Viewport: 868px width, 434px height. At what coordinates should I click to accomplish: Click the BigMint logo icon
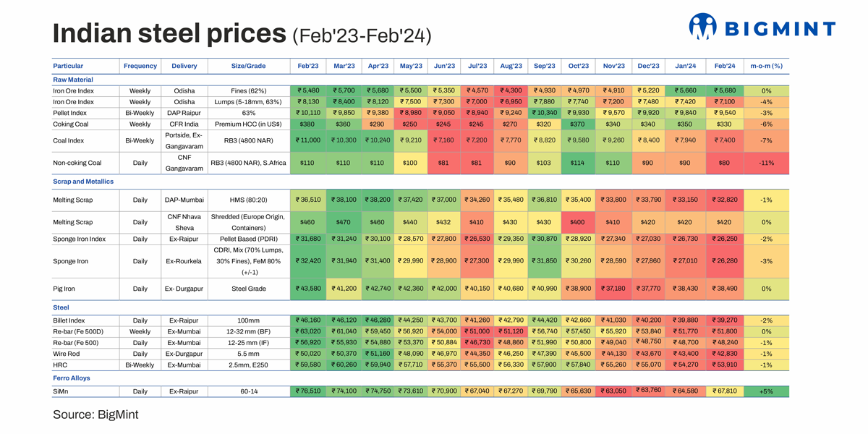702,27
